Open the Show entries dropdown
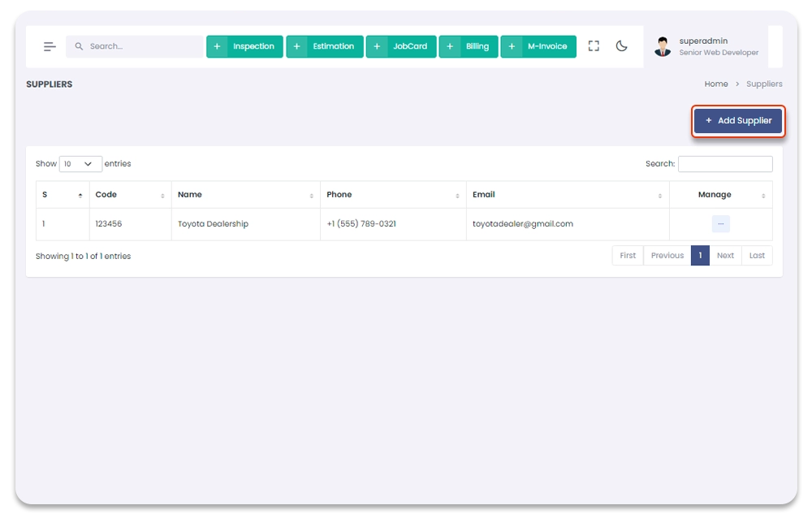 (x=80, y=164)
